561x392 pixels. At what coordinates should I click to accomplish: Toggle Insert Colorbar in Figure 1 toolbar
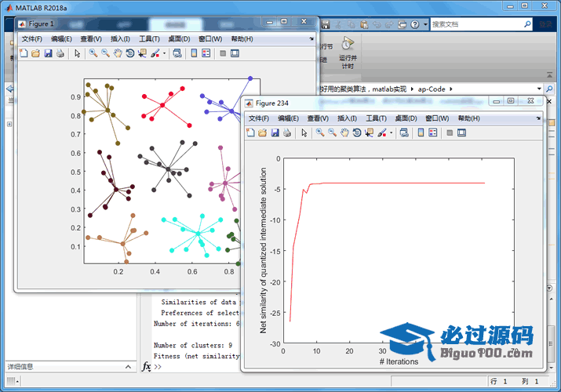click(193, 53)
